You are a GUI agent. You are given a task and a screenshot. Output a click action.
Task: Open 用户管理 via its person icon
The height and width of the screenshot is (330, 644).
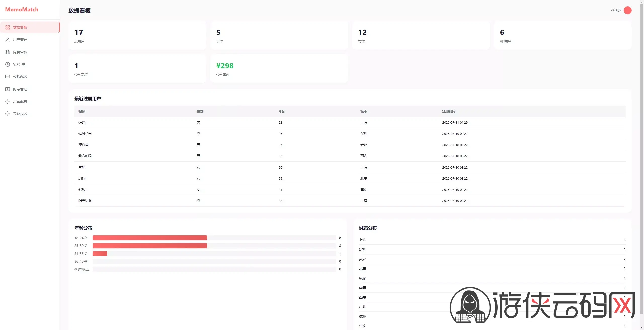click(8, 40)
